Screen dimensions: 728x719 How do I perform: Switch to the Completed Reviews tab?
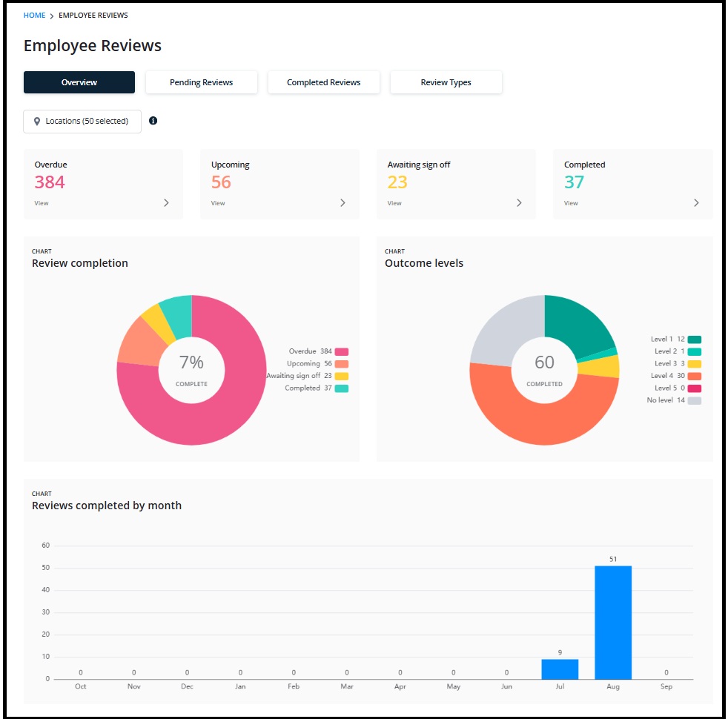click(324, 82)
